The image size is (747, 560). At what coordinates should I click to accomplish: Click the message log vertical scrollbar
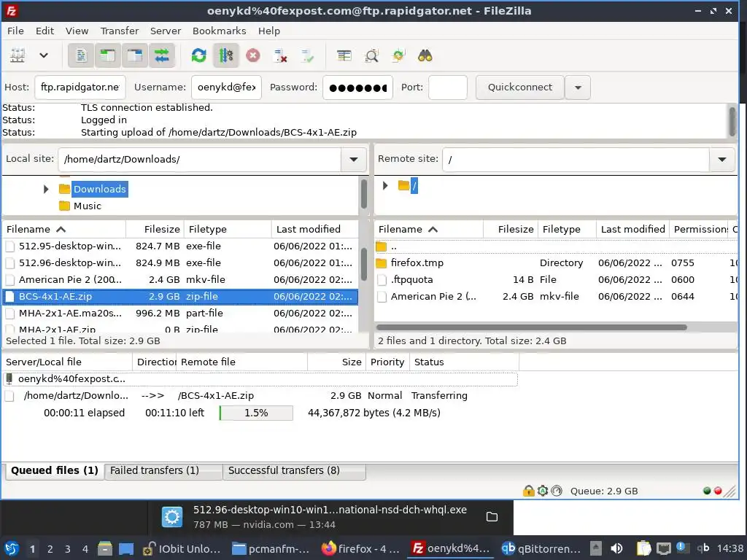732,121
